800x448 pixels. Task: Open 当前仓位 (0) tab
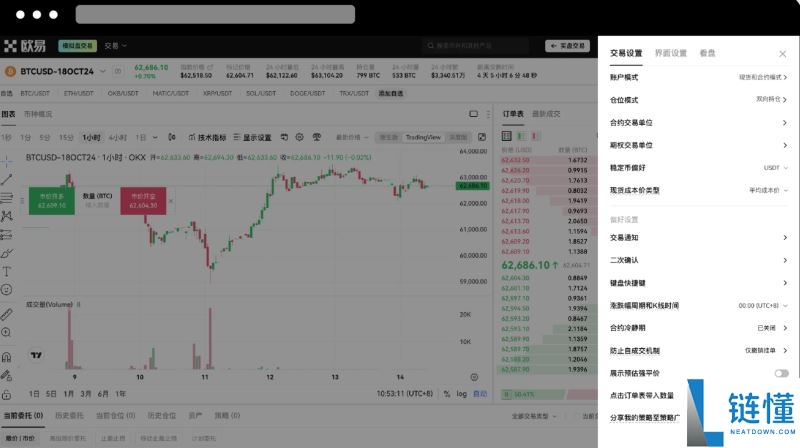115,416
